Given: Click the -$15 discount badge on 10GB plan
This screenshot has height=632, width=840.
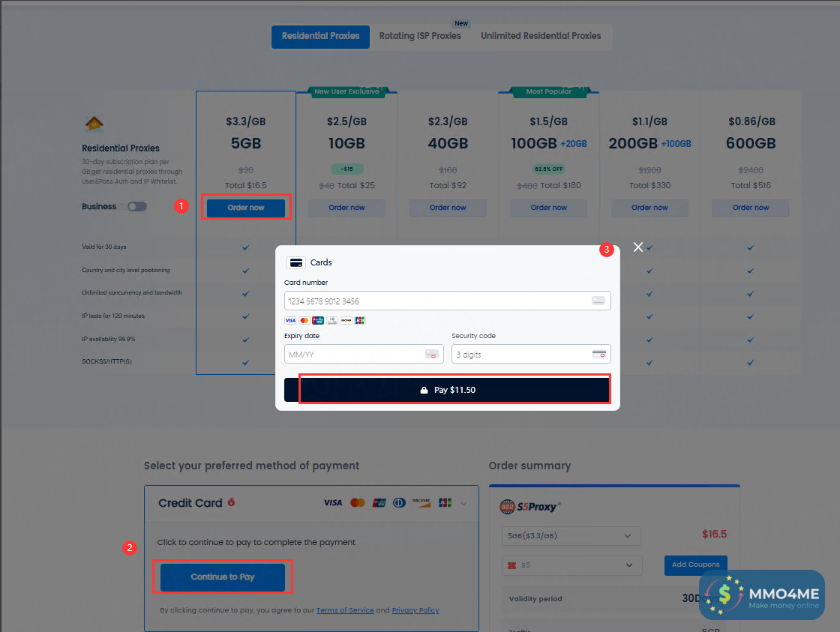Looking at the screenshot, I should point(347,169).
